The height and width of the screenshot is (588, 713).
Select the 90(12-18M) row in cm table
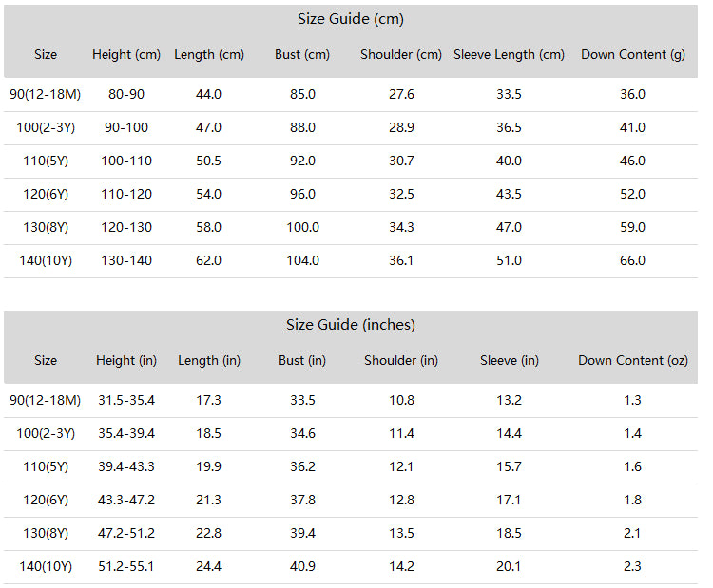pos(351,94)
